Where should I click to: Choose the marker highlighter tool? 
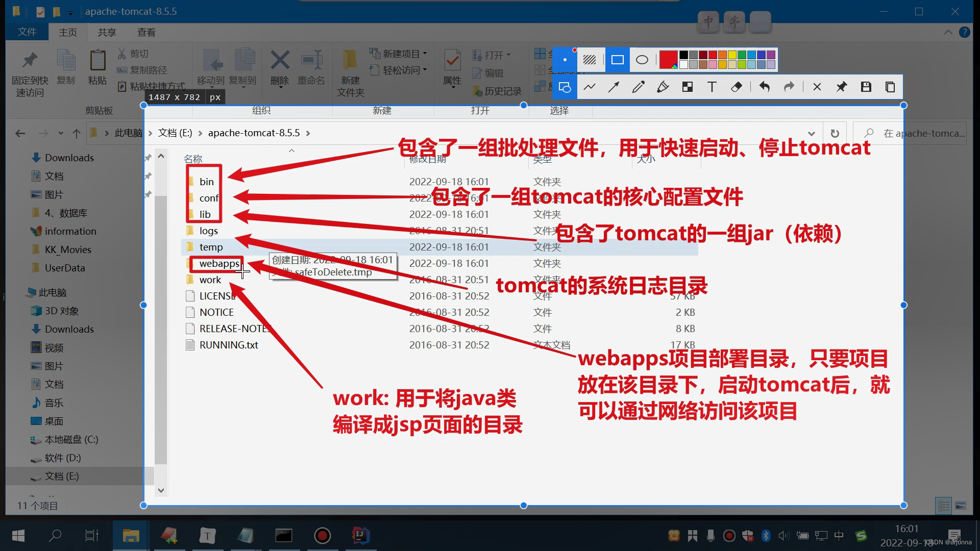pos(663,87)
